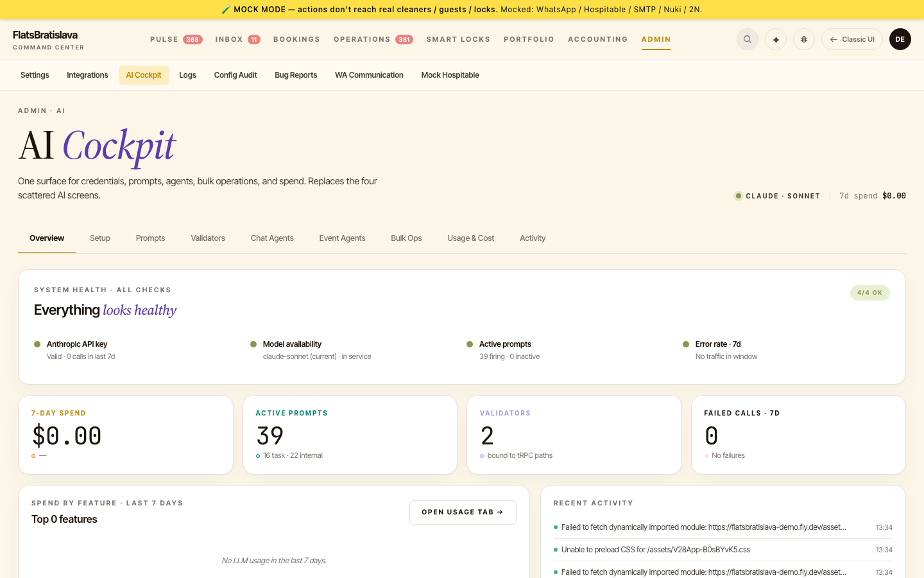Click the Operations 381 badge

[404, 40]
